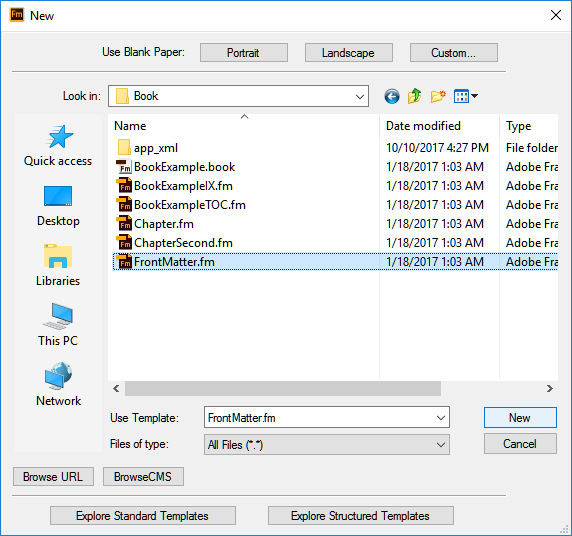Screen dimensions: 572x536
Task: Sort files by Name column header
Action: pyautogui.click(x=244, y=126)
